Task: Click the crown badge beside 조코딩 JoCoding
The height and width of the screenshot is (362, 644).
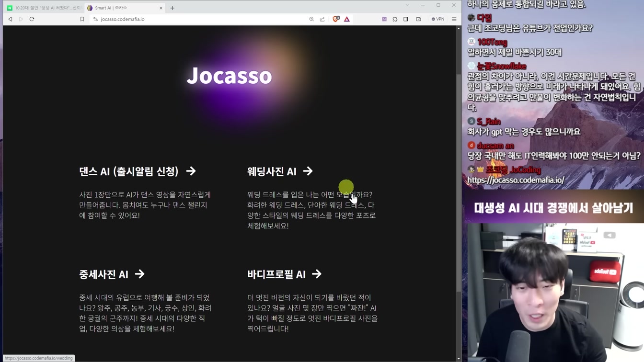Action: [x=480, y=170]
